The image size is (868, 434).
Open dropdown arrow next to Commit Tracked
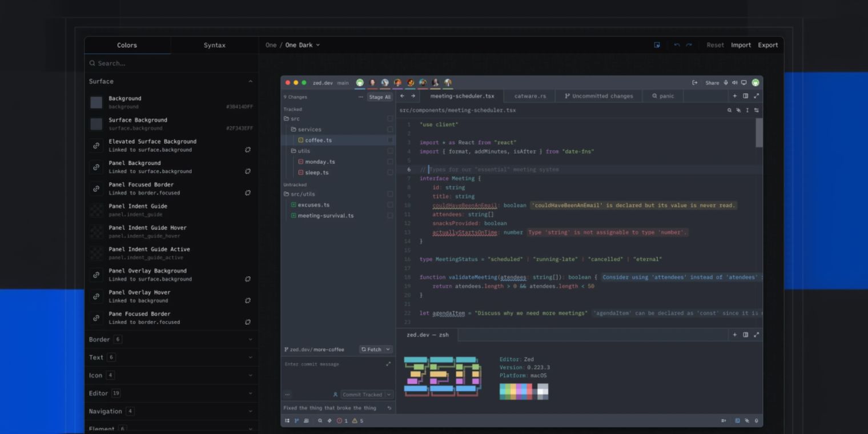[x=389, y=395]
